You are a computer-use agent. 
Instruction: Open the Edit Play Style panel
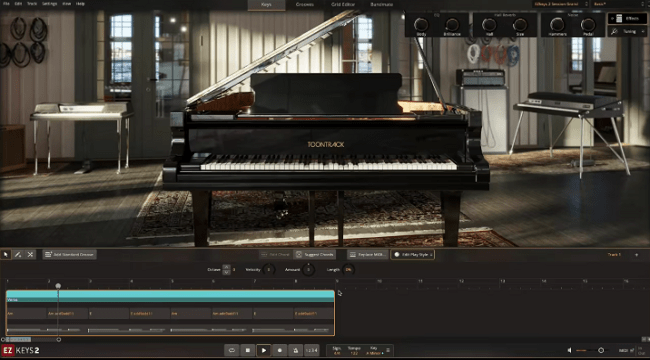pyautogui.click(x=412, y=255)
